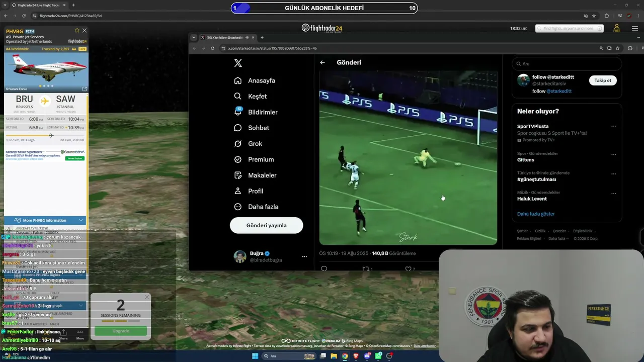Open Premium in the X sidebar

click(254, 159)
